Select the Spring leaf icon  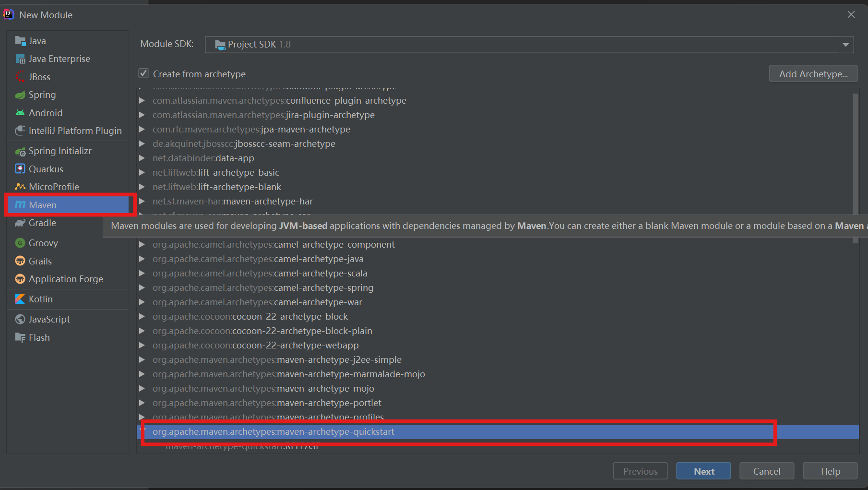tap(20, 95)
